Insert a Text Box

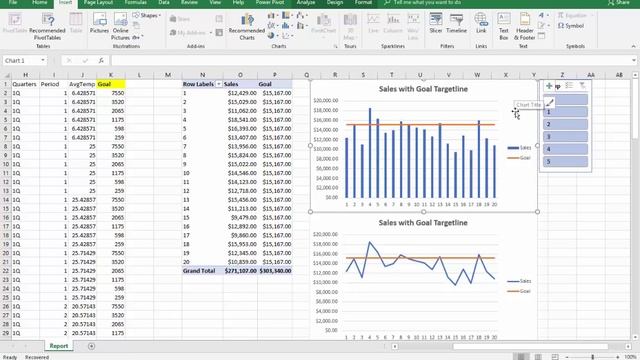pyautogui.click(x=504, y=27)
